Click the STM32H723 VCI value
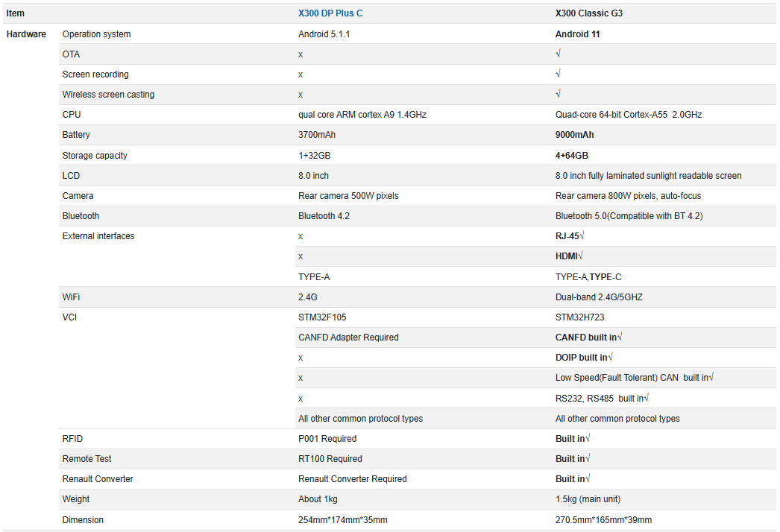Image resolution: width=780 pixels, height=532 pixels. [x=579, y=317]
